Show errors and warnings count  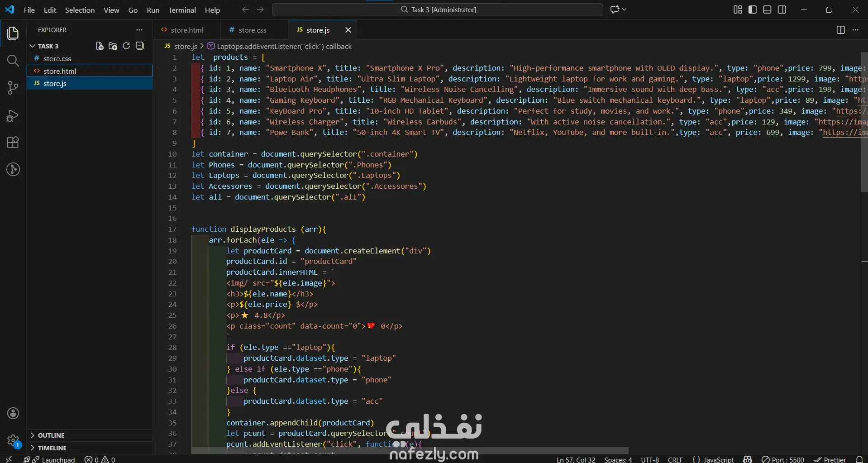(x=100, y=459)
